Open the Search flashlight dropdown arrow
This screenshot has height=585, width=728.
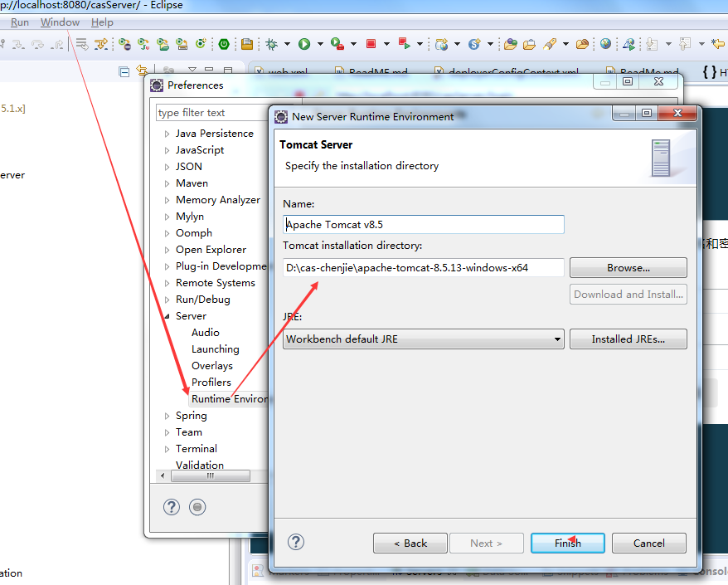click(565, 44)
